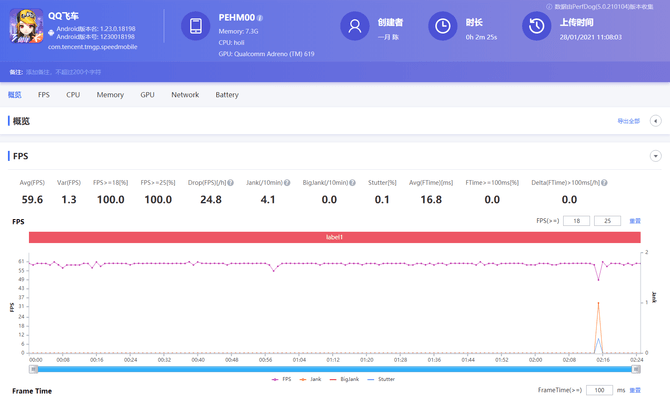Image resolution: width=670 pixels, height=396 pixels.
Task: Collapse the 概览 overview section arrow
Action: click(x=655, y=121)
